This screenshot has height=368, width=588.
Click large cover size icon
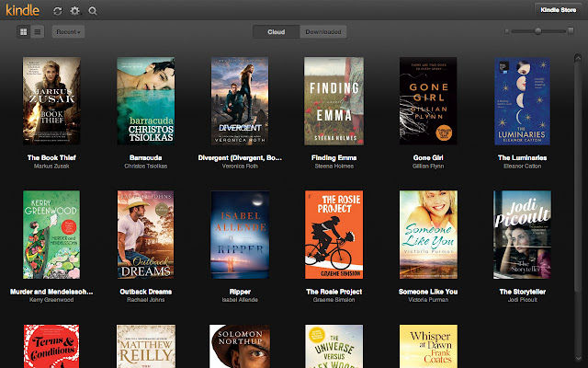pos(571,30)
